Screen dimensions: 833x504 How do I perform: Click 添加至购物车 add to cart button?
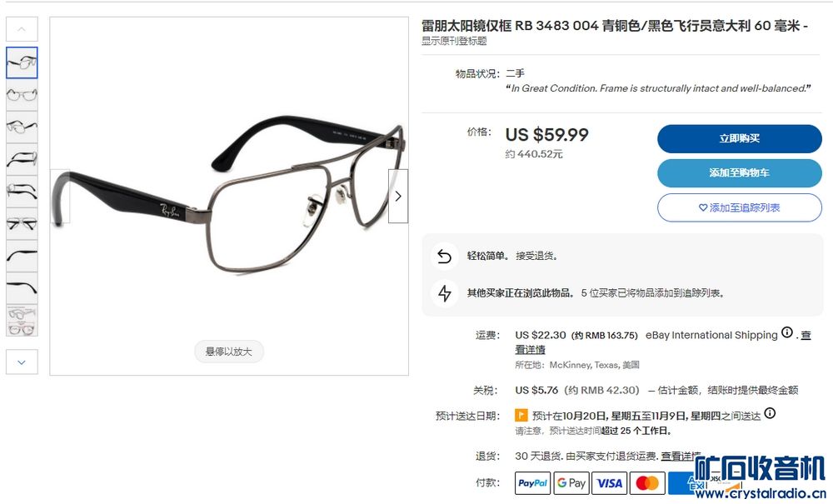coord(740,173)
